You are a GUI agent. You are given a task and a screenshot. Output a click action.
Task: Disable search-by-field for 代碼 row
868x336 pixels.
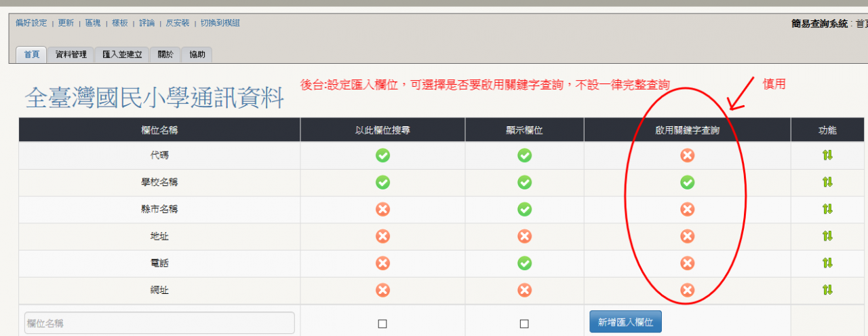382,155
